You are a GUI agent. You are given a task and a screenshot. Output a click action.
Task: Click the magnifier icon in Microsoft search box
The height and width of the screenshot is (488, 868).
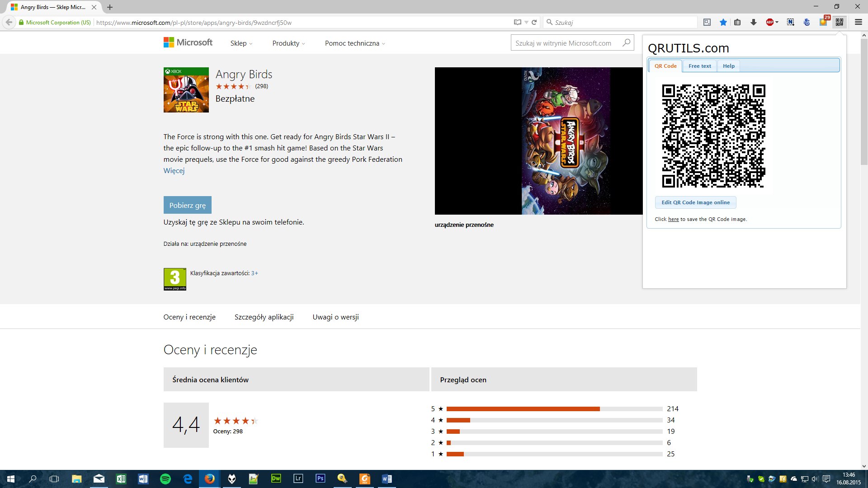point(626,43)
